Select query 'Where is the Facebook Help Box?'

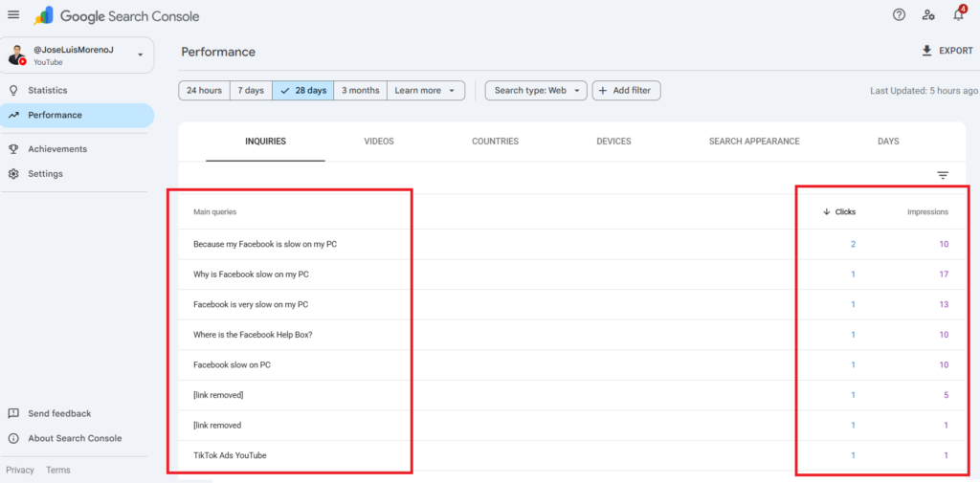253,335
